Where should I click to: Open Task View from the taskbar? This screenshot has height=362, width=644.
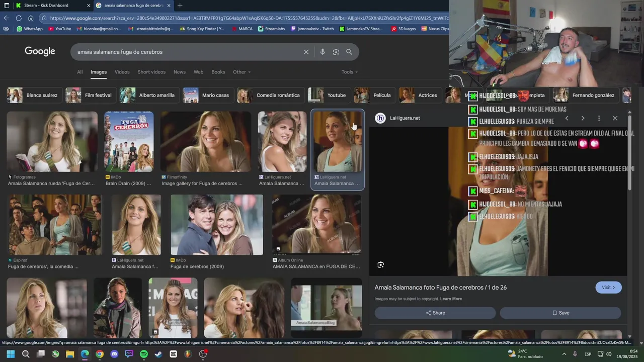(41, 354)
